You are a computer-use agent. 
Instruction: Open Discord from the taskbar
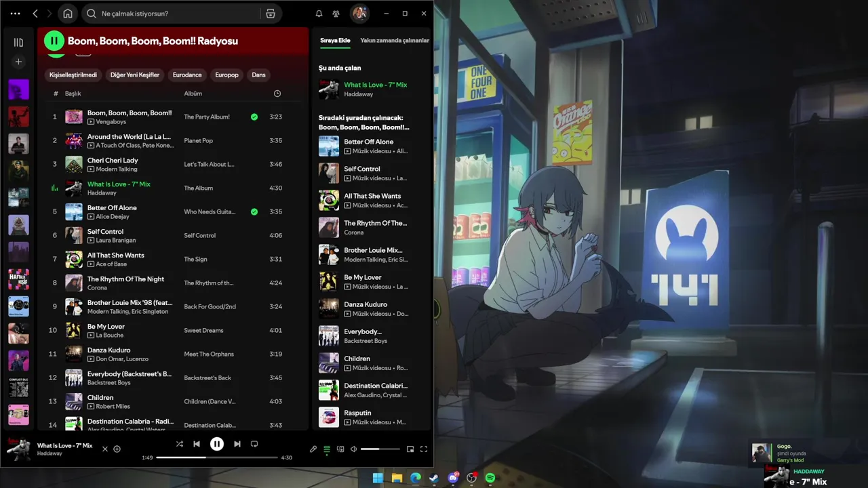[453, 478]
